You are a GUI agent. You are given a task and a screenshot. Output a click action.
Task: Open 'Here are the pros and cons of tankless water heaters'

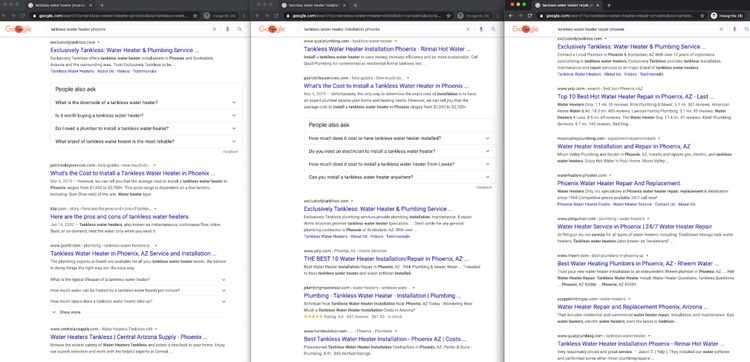tap(119, 217)
